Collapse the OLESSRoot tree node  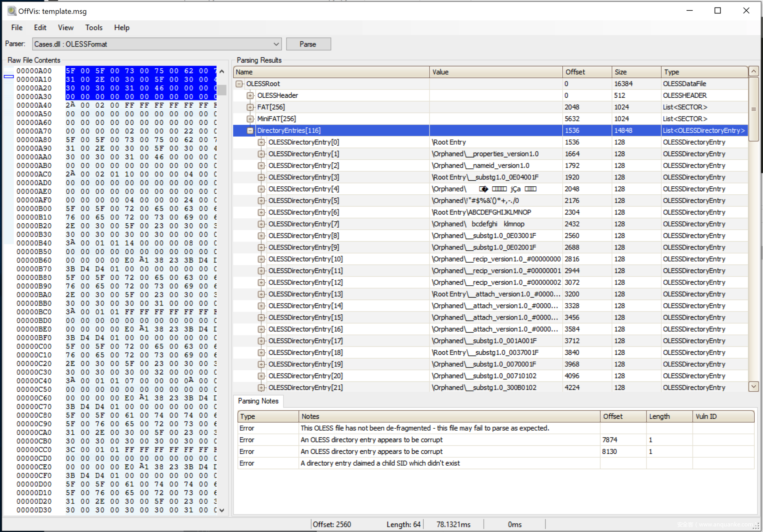239,84
